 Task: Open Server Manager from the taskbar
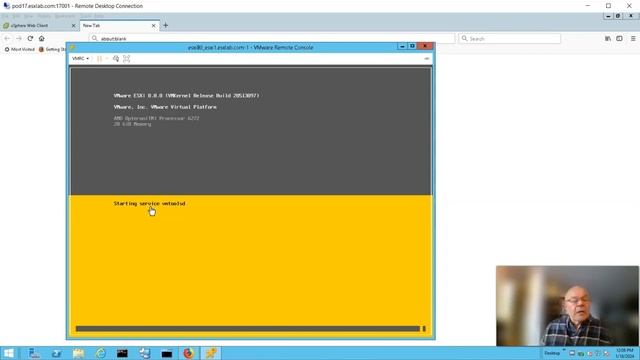coord(34,353)
